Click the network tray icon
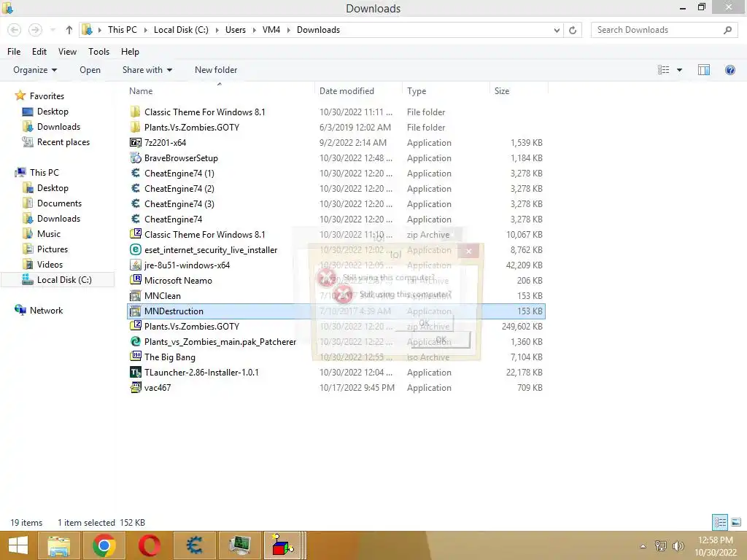 point(661,546)
